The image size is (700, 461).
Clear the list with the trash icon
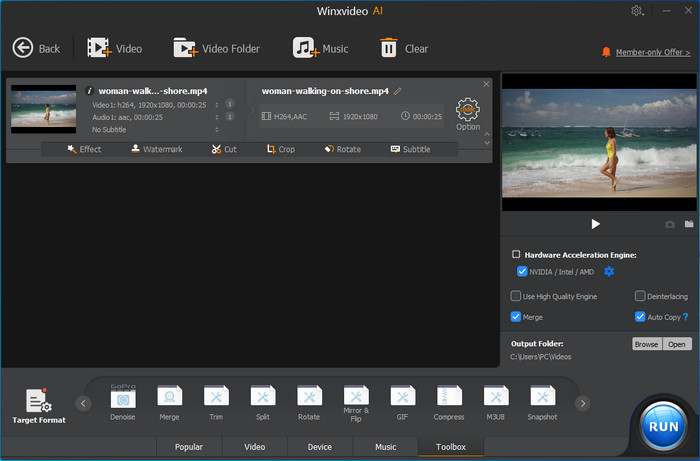pyautogui.click(x=388, y=48)
